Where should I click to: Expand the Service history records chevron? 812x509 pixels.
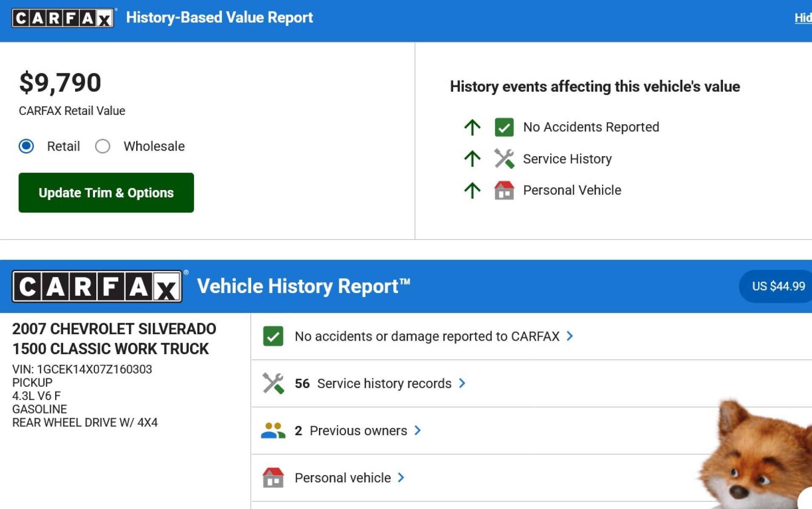point(462,383)
